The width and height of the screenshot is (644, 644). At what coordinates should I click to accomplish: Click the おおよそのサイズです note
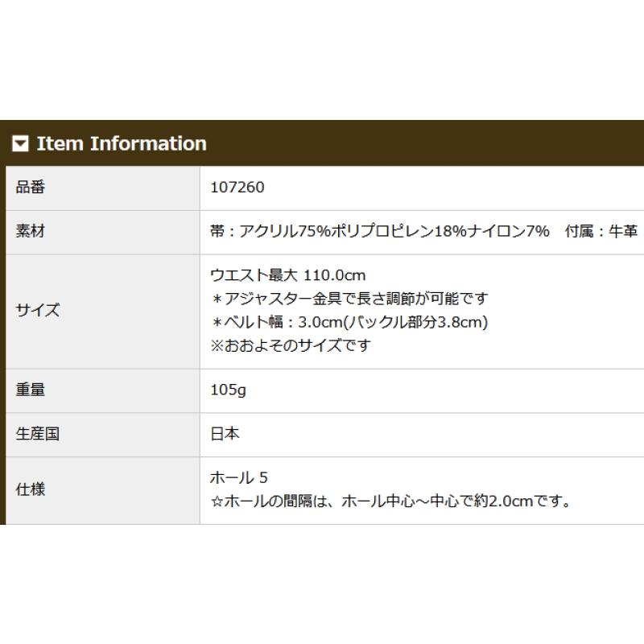click(291, 345)
